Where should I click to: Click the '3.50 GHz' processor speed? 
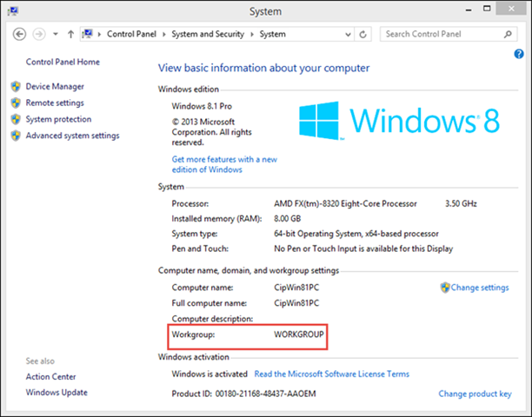(461, 204)
